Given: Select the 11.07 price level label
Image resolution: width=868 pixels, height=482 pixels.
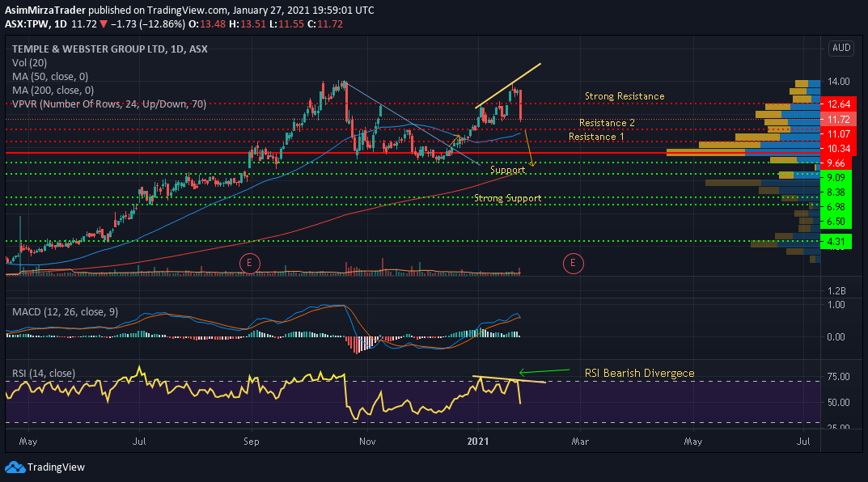Looking at the screenshot, I should (x=838, y=134).
